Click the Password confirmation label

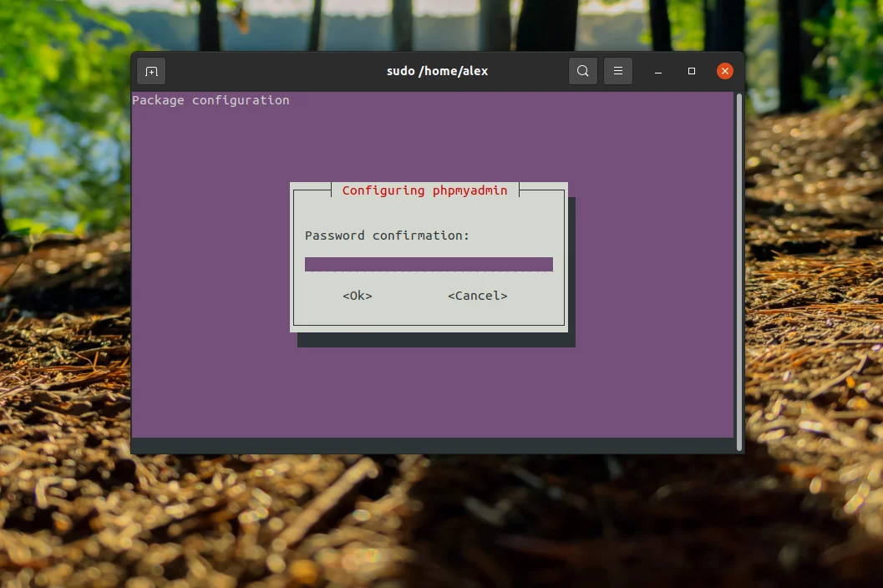tap(386, 236)
